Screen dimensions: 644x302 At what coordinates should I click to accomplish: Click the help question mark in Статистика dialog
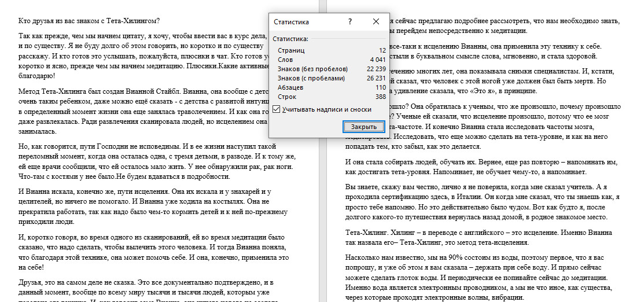(350, 22)
